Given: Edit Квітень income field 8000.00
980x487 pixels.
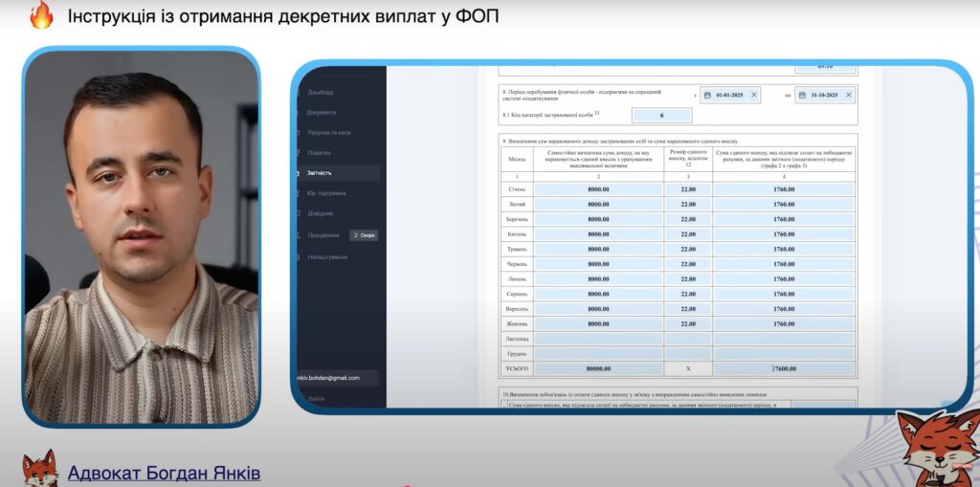Looking at the screenshot, I should [598, 233].
